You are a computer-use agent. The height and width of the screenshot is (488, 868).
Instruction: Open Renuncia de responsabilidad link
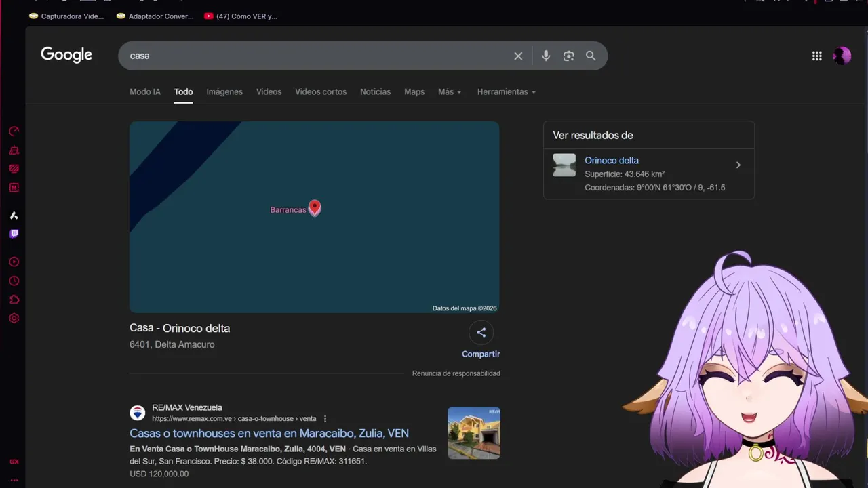click(x=456, y=373)
